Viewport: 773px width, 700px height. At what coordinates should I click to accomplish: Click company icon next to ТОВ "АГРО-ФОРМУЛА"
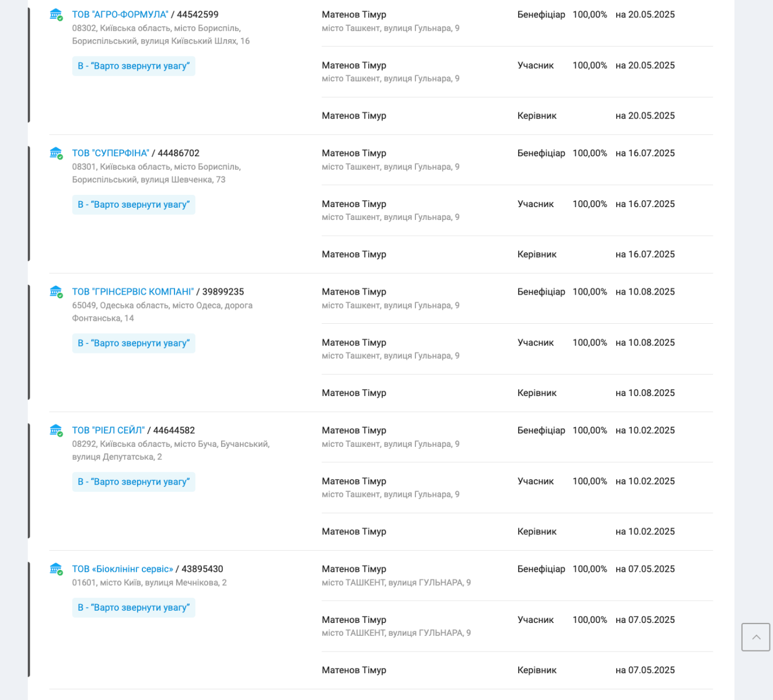(56, 15)
